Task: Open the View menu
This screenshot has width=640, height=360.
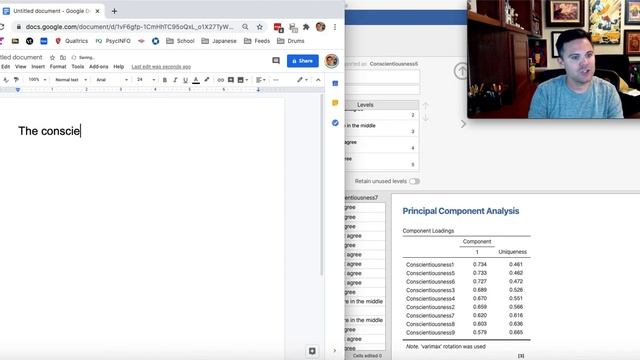Action: 20,67
